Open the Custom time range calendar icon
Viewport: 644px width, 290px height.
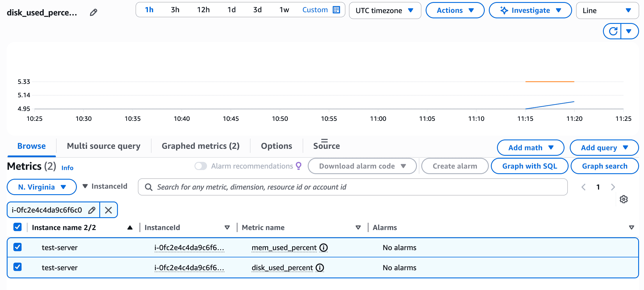click(x=336, y=10)
